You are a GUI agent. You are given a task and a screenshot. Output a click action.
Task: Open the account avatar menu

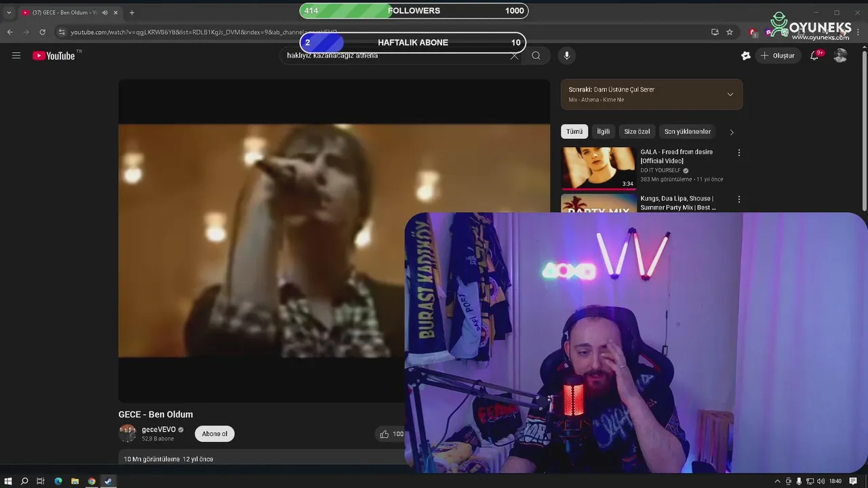point(840,56)
